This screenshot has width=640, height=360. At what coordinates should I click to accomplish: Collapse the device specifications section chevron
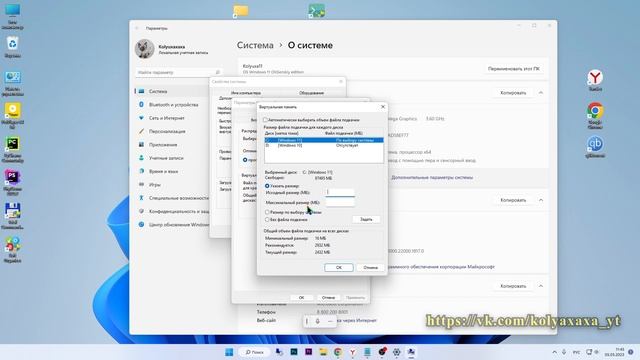[x=541, y=93]
